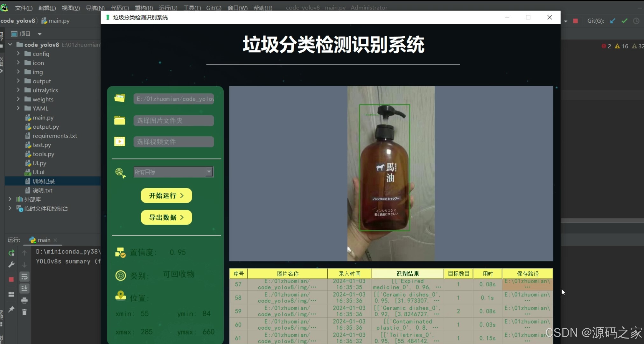
Task: Click the 识别结果 column header
Action: click(x=408, y=274)
